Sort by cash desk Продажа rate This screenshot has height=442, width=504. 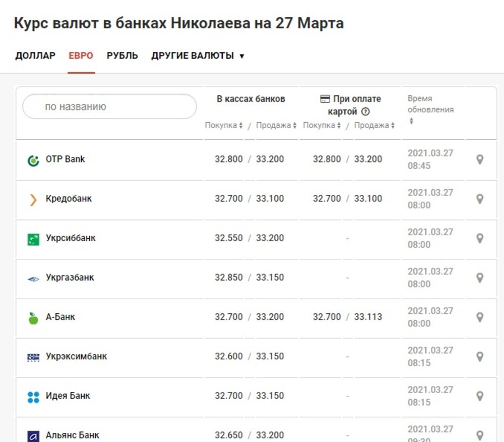[276, 125]
